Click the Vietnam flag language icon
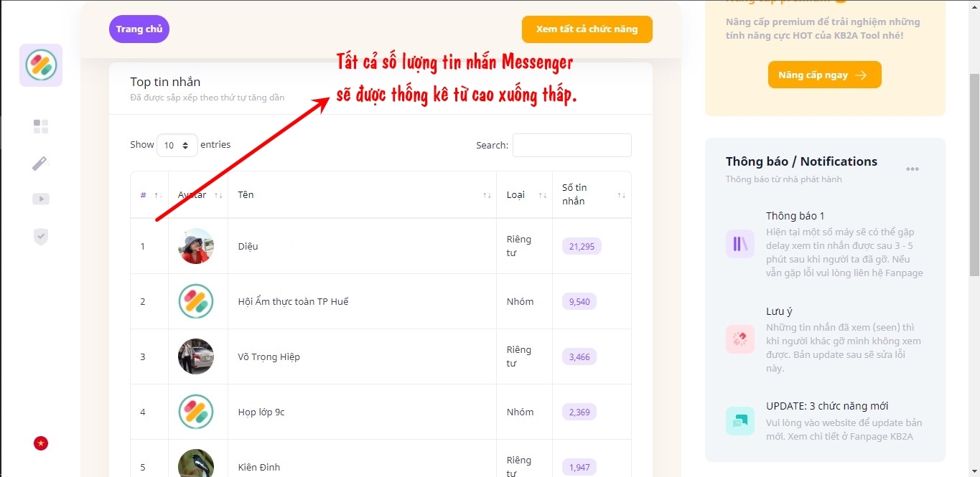This screenshot has height=477, width=980. tap(41, 443)
